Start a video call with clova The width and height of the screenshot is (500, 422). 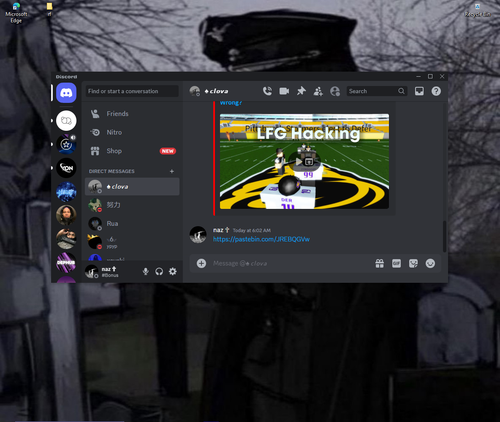pos(284,91)
